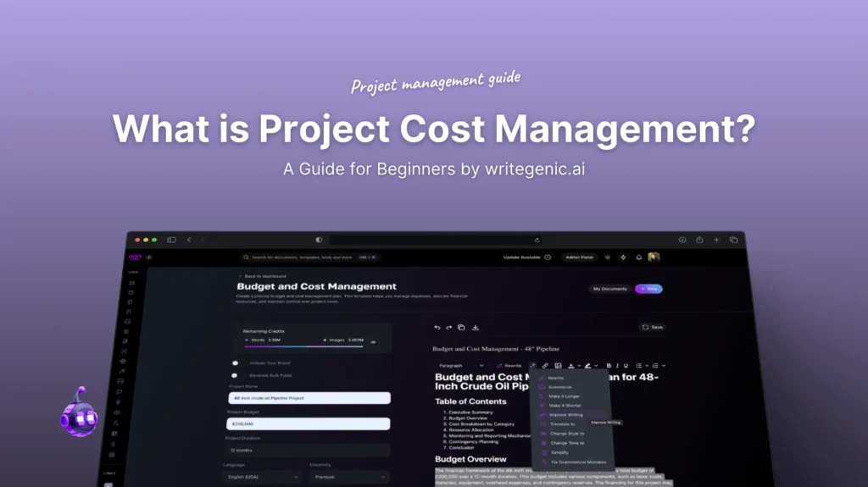868x487 pixels.
Task: Select Change Style to in the menu
Action: (567, 434)
